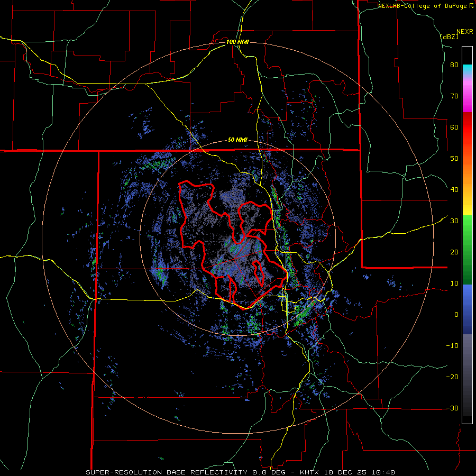Click the -30 value on the dBZ scale
Viewport: 476px width, 476px height.
tap(452, 408)
